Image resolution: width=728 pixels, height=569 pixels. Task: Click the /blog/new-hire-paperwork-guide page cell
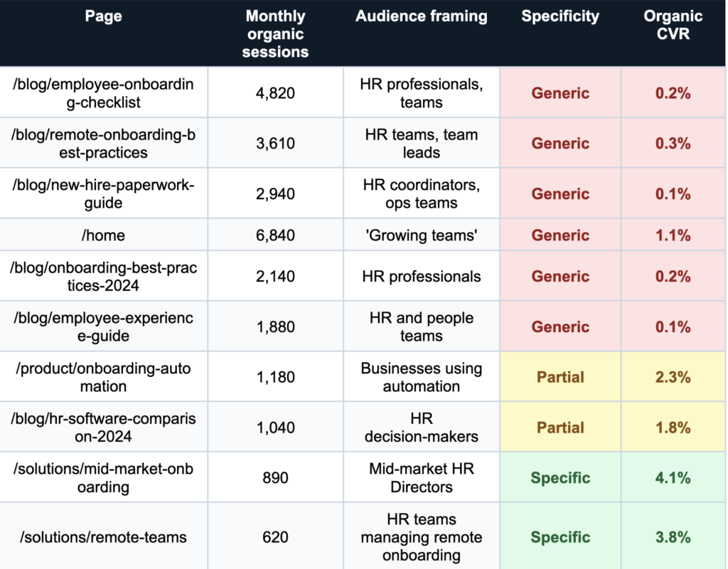pos(104,193)
